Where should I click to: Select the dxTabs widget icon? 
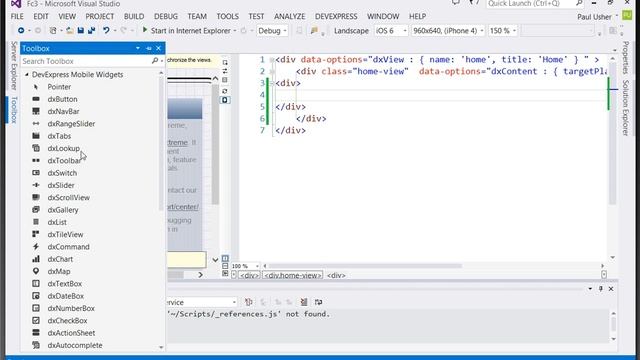36,136
